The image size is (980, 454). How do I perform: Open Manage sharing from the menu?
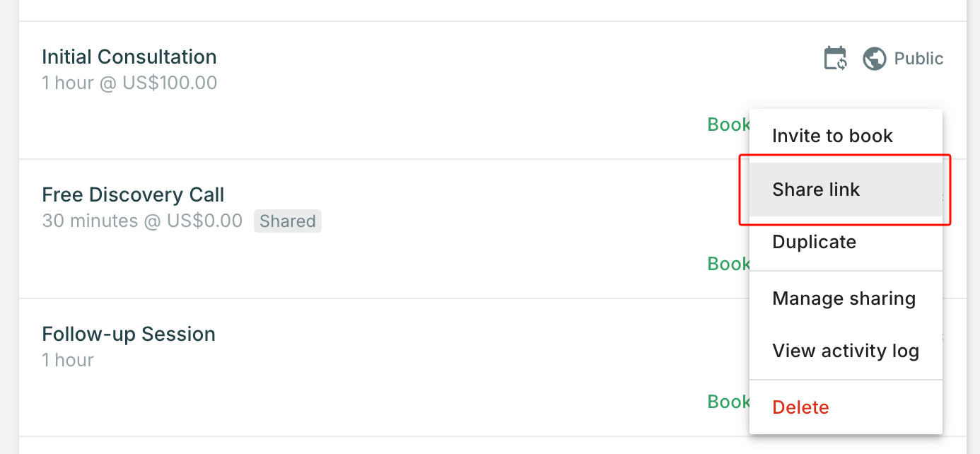tap(844, 298)
